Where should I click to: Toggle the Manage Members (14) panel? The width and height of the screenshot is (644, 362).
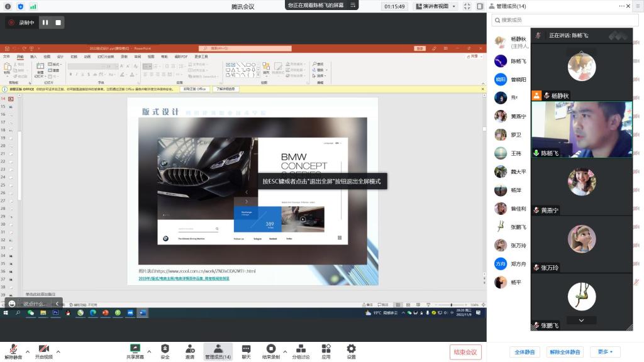[218, 352]
